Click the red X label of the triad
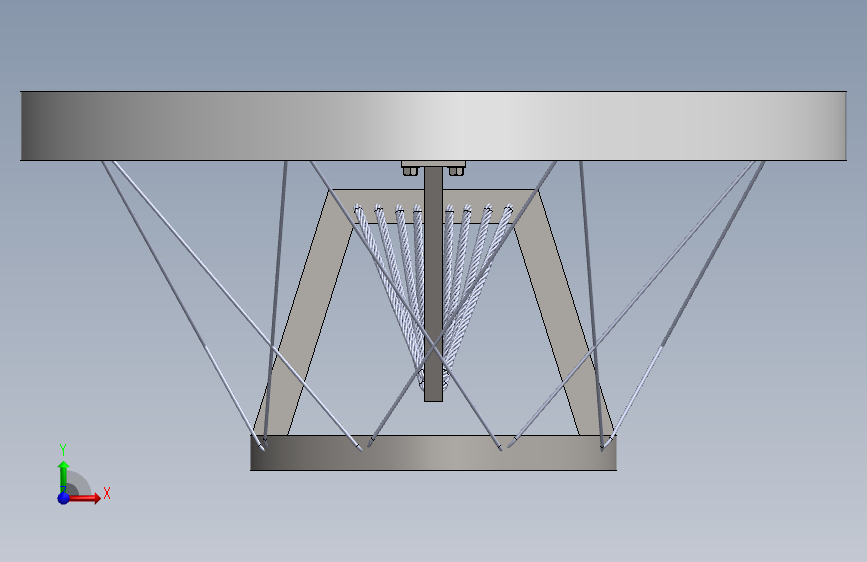 107,493
